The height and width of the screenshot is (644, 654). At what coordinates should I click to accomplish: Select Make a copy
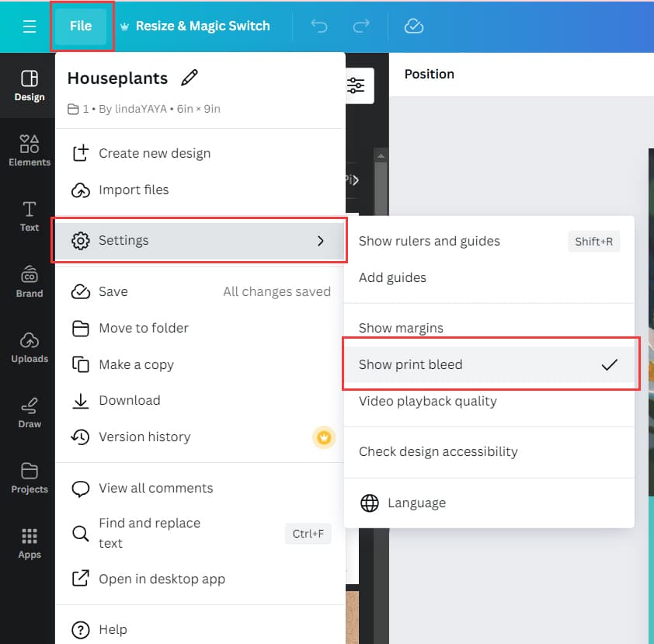coord(200,364)
